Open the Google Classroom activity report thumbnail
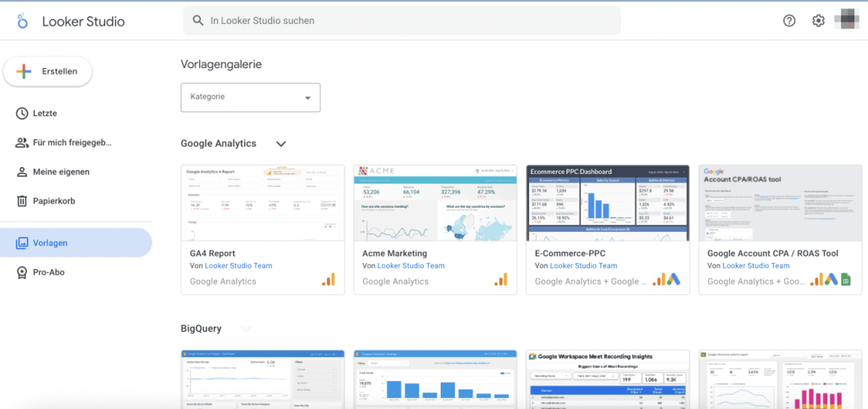The height and width of the screenshot is (409, 868). click(x=781, y=379)
